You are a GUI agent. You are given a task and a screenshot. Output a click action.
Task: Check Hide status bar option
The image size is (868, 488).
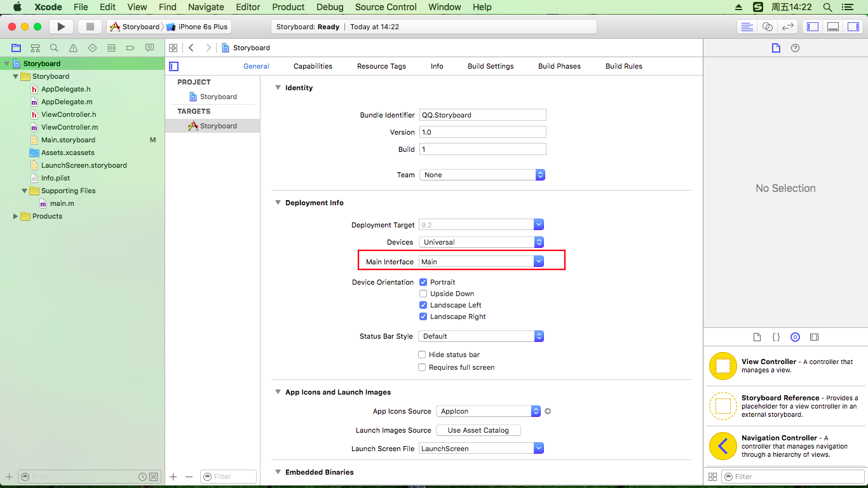click(x=422, y=355)
